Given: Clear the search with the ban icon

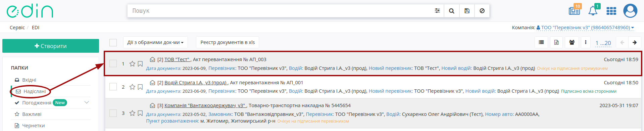Looking at the screenshot, I should point(482,11).
